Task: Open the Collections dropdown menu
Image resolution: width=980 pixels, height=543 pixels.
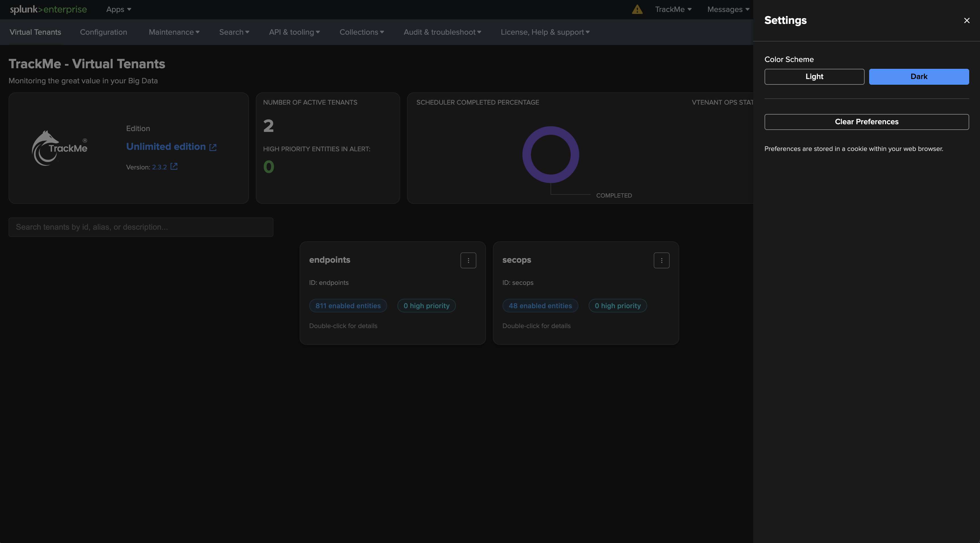Action: [x=362, y=32]
